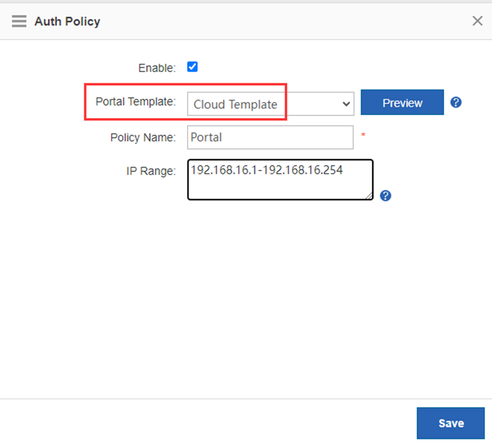Expand the Portal Template dropdown arrow
The image size is (492, 448).
point(345,104)
